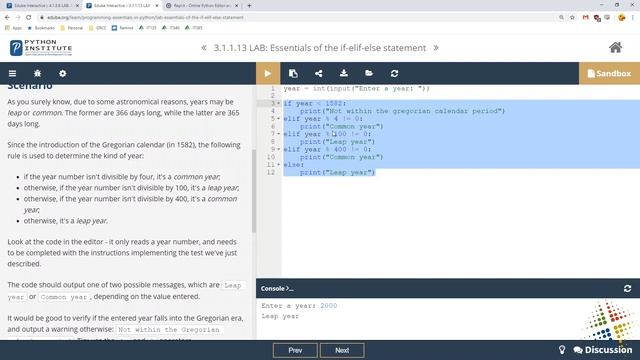Click the lightbulb hint icon

tap(562, 350)
